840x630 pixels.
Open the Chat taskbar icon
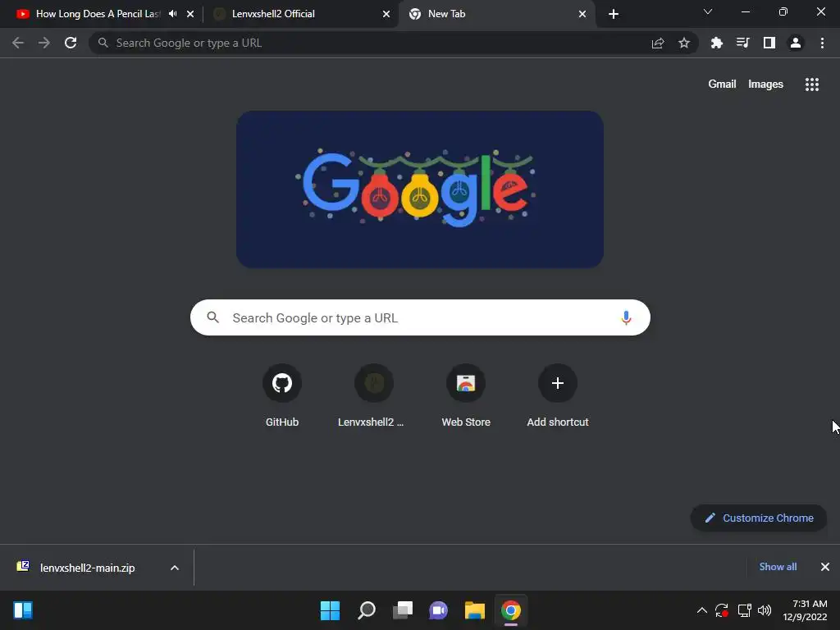click(x=438, y=610)
